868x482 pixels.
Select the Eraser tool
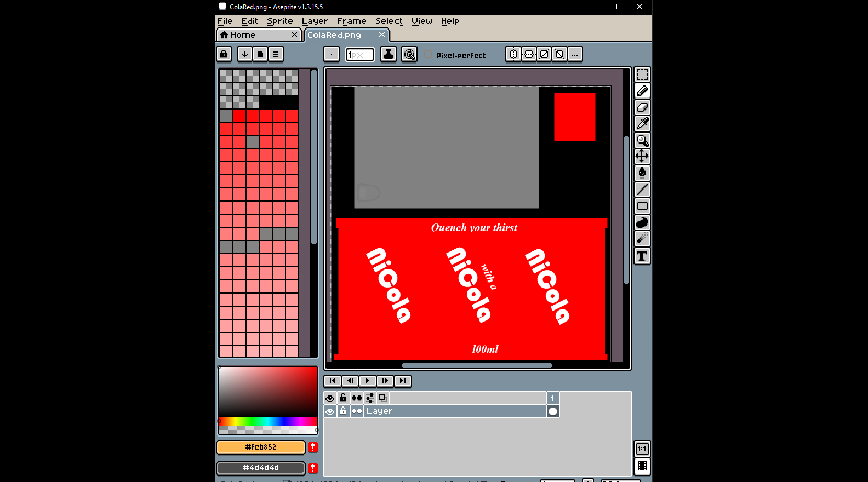pyautogui.click(x=642, y=107)
